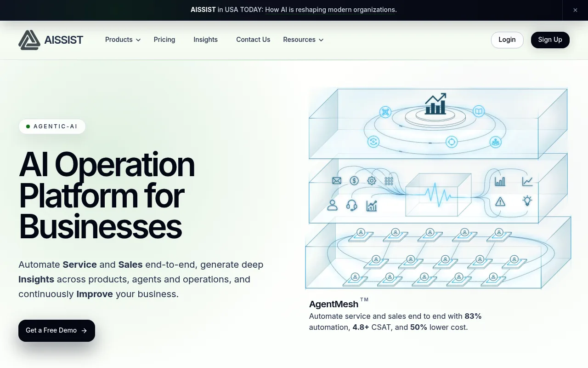Viewport: 588px width, 368px height.
Task: Click the group of people circle icon
Action: tap(495, 142)
